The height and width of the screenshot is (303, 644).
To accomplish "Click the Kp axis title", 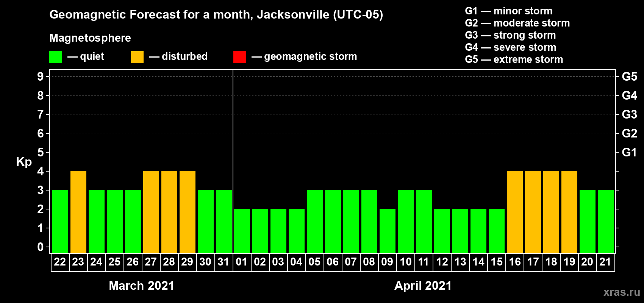I will [24, 162].
